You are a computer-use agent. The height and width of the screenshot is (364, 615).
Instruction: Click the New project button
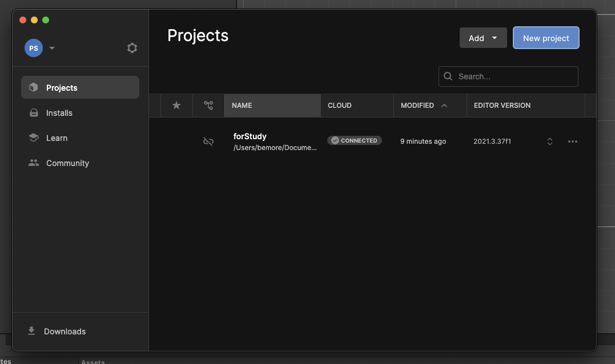(x=546, y=38)
